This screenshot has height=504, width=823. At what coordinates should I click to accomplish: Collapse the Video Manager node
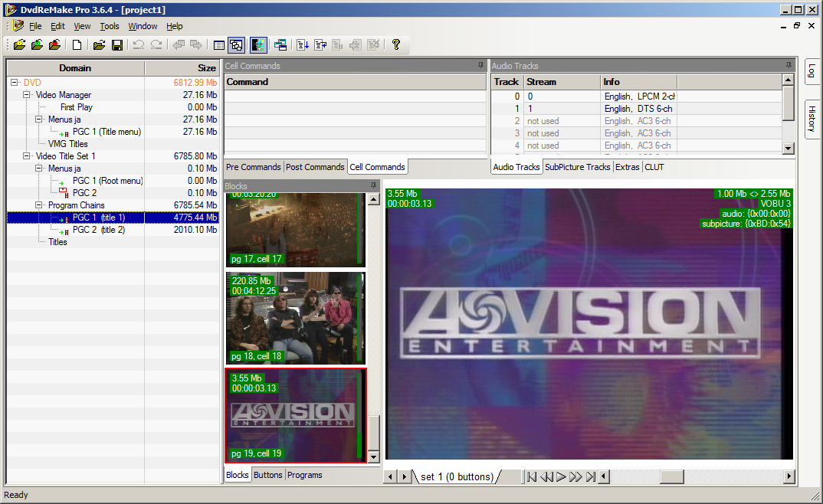(x=26, y=95)
